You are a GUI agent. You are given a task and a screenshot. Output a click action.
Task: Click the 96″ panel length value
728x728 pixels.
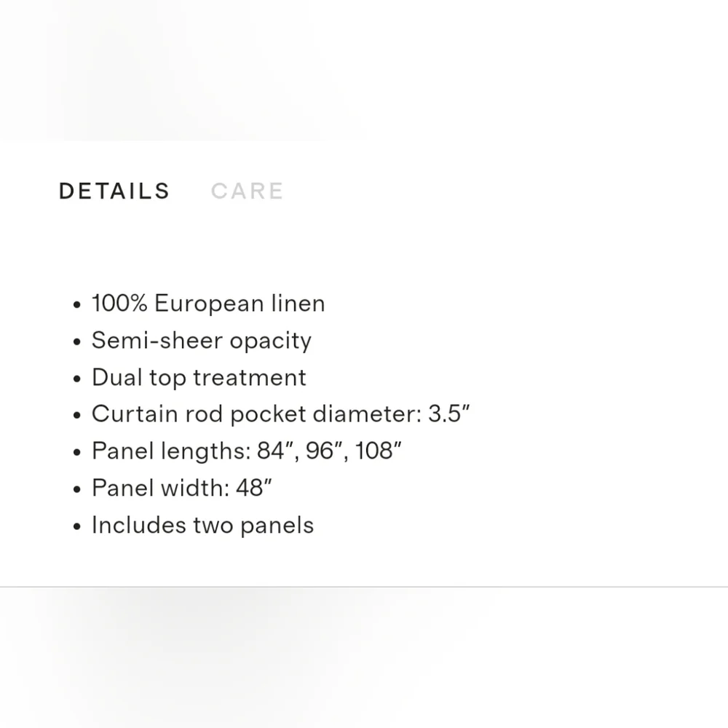(x=324, y=451)
